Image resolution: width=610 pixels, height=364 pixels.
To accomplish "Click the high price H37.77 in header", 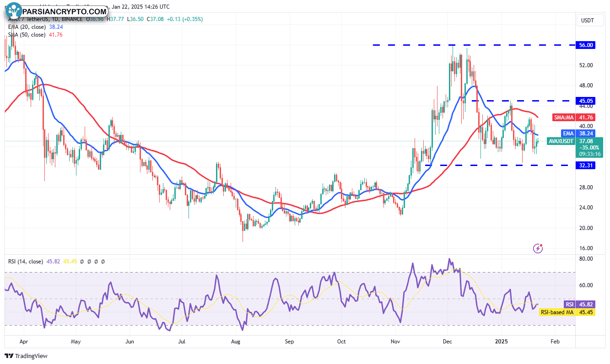I will (116, 19).
